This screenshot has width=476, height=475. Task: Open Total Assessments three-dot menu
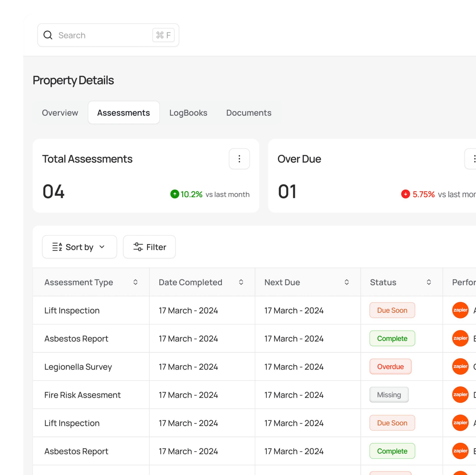point(239,159)
